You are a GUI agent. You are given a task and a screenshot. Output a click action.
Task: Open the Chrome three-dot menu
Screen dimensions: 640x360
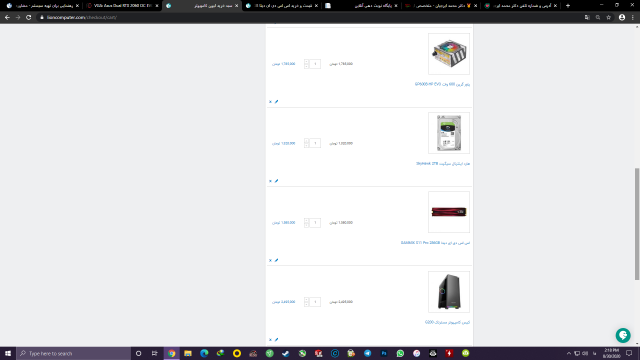(633, 18)
